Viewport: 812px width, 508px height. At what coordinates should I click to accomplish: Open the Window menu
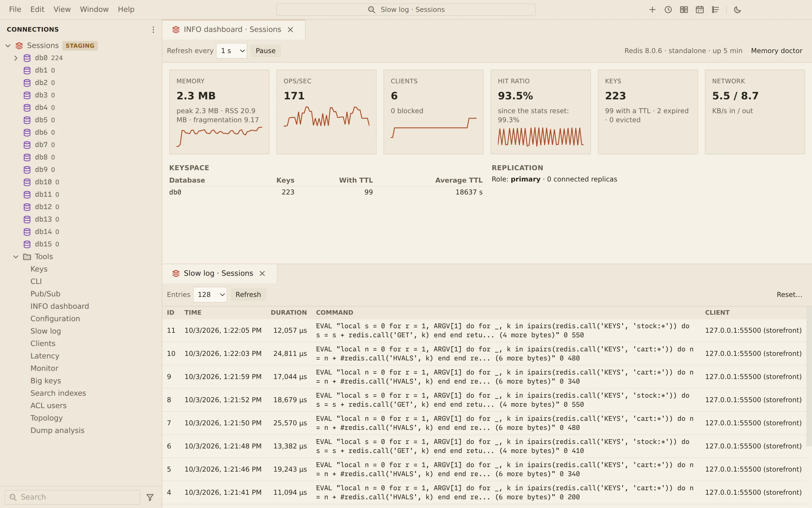point(94,9)
